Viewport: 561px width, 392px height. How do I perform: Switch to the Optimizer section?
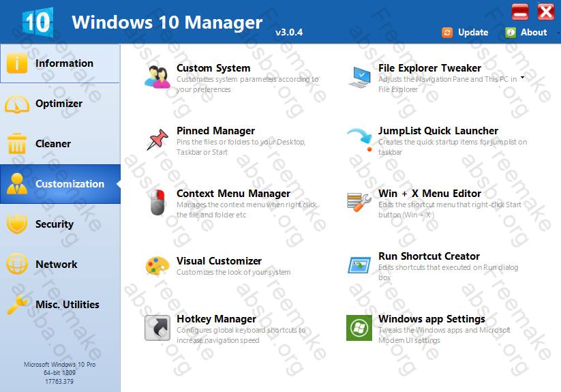(x=60, y=104)
